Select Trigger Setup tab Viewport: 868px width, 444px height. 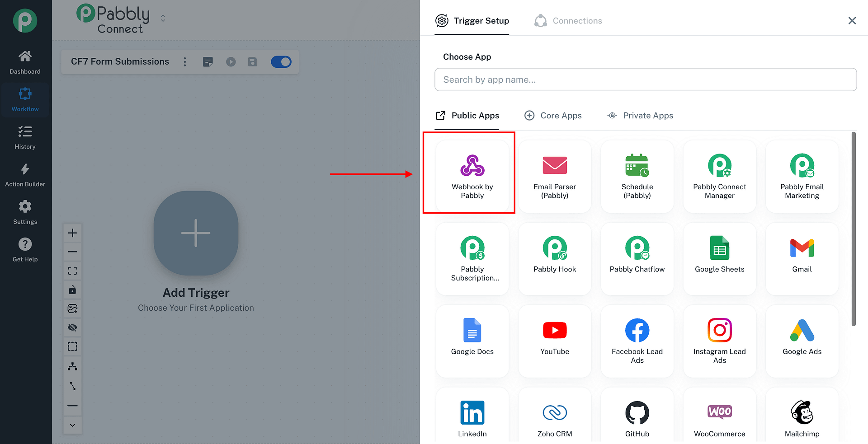pos(472,21)
